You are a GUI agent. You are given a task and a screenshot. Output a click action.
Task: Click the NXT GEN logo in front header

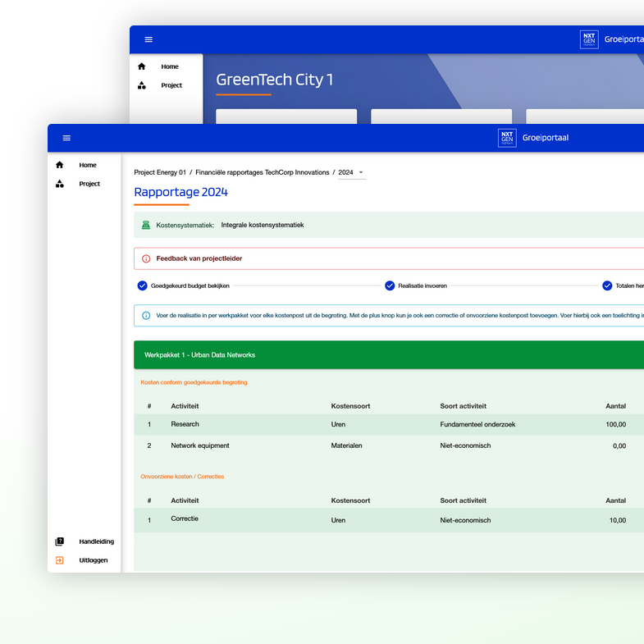click(x=507, y=138)
